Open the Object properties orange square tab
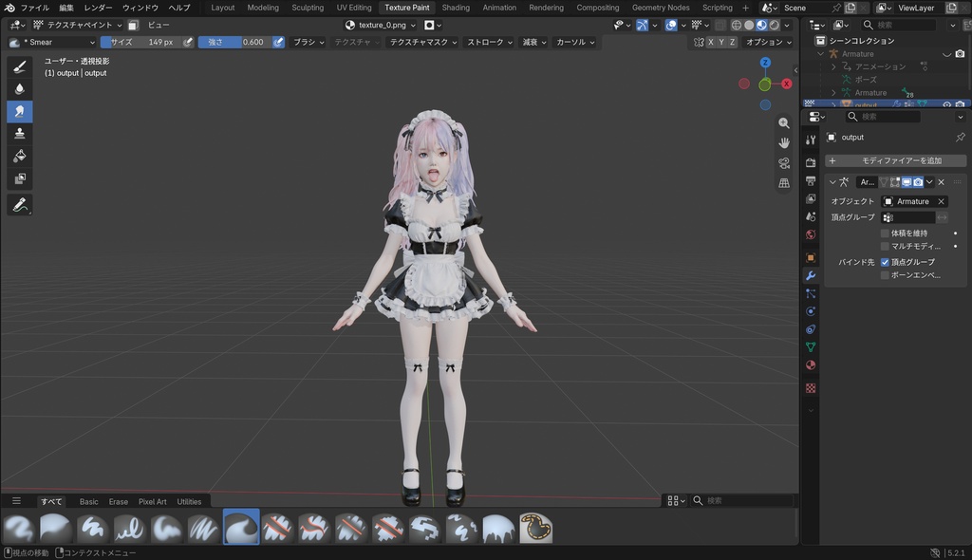The height and width of the screenshot is (560, 972). pyautogui.click(x=811, y=257)
